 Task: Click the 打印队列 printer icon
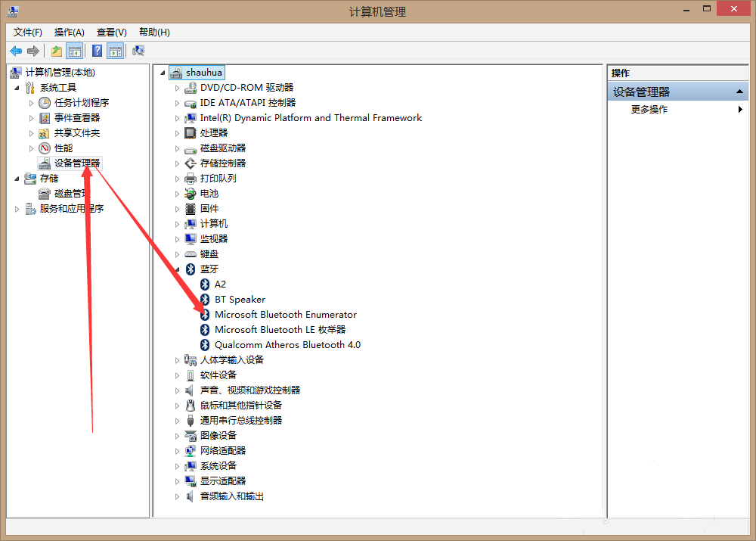[191, 179]
